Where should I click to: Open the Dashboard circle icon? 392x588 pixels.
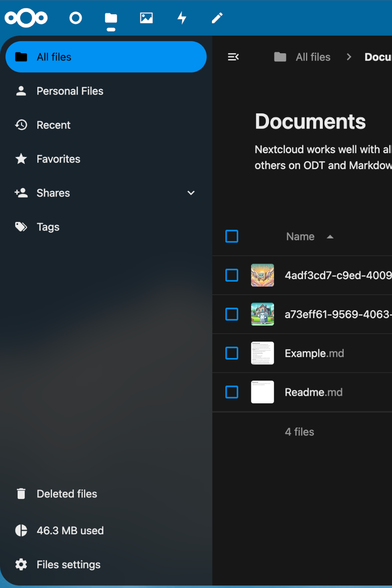76,18
